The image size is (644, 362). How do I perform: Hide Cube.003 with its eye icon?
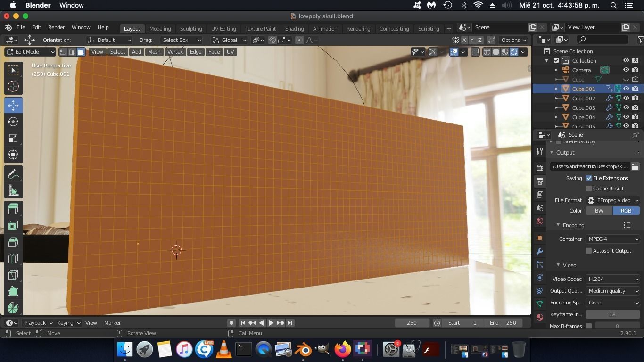pos(626,108)
